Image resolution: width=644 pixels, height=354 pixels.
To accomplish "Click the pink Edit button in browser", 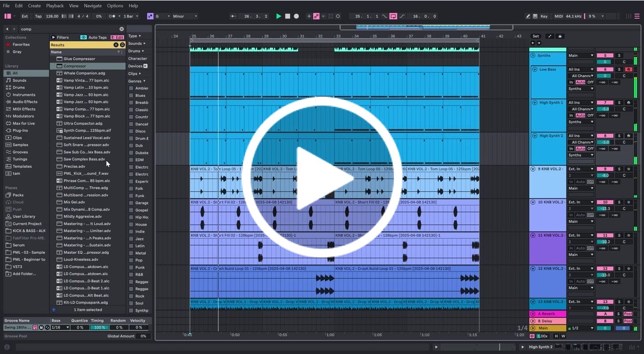I will coord(117,38).
